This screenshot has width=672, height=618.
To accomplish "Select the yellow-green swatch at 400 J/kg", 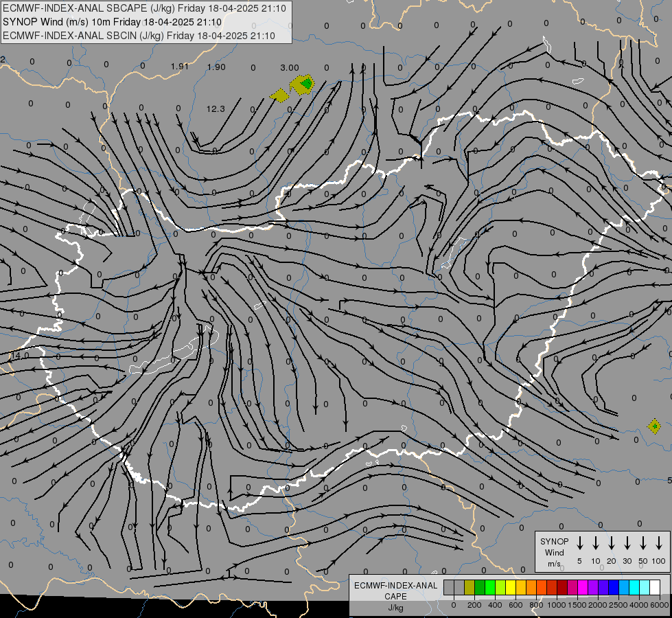I will pos(500,587).
